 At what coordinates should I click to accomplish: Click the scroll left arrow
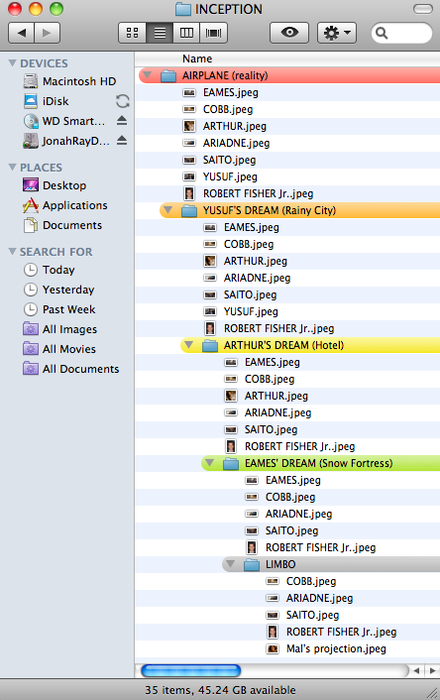click(416, 670)
